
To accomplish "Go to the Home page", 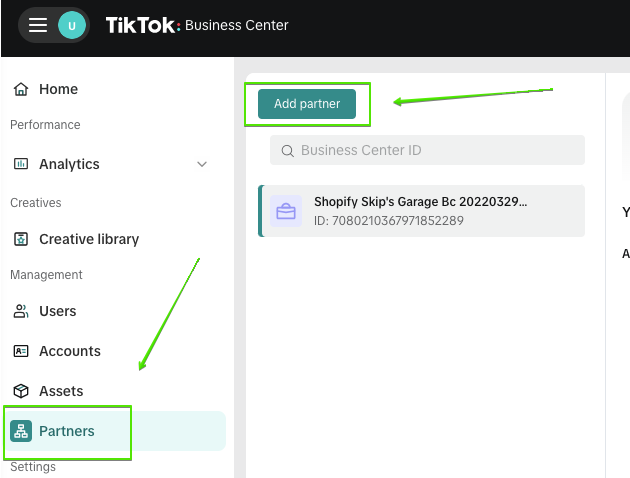I will pyautogui.click(x=58, y=89).
